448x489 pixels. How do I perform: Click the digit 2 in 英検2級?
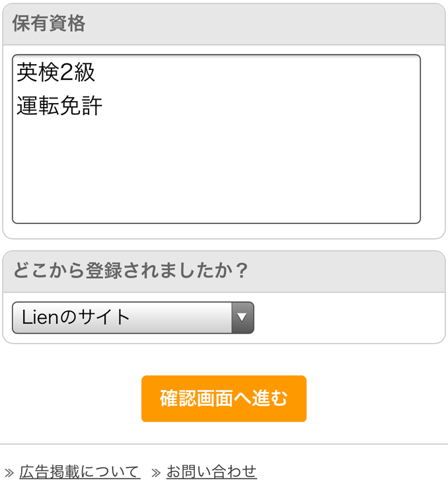coord(66,72)
